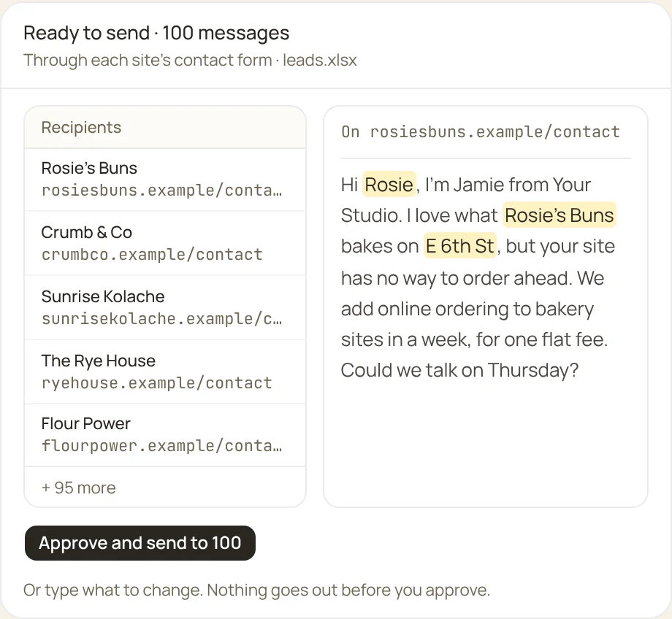Click the Recipients list header
Viewport: 672px width, 619px height.
pyautogui.click(x=165, y=127)
